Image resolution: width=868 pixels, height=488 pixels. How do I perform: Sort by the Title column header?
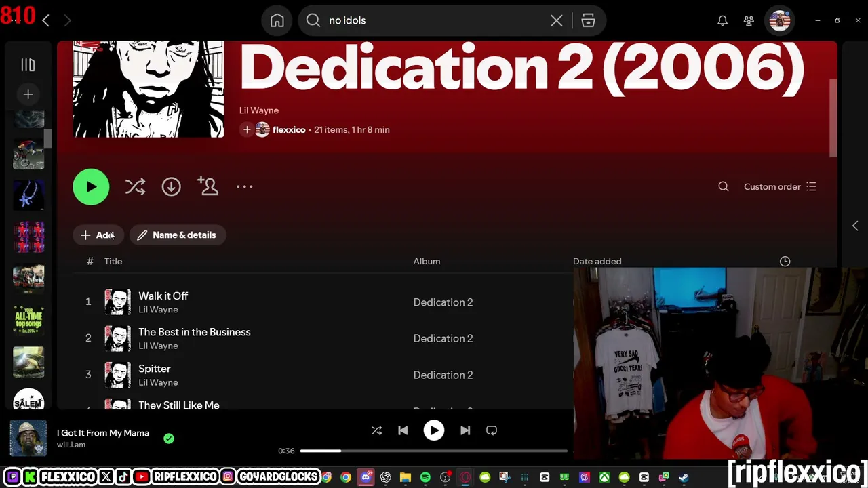click(113, 261)
